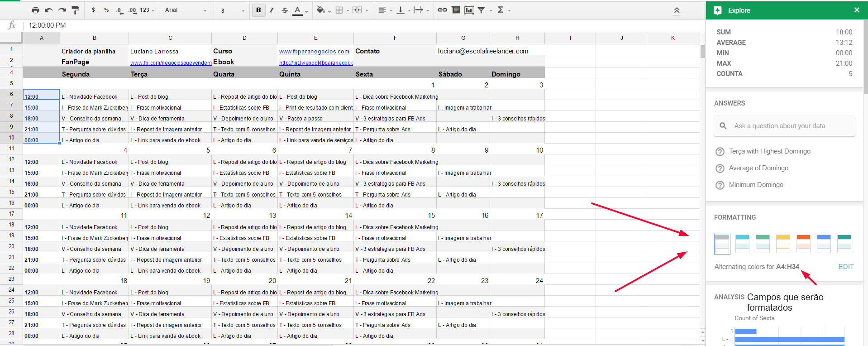Expand the filter views dropdown arrow
Image resolution: width=868 pixels, height=346 pixels.
(x=491, y=10)
